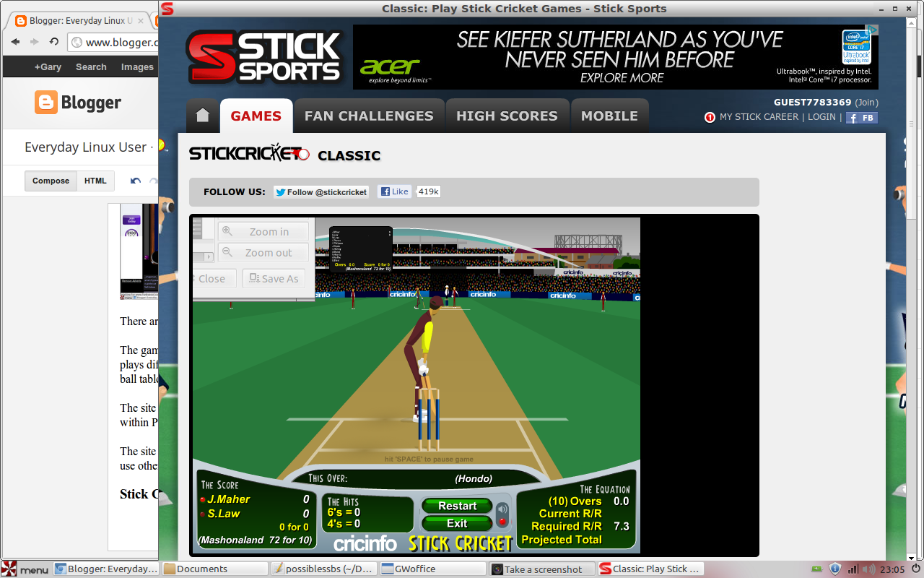This screenshot has height=578, width=924.
Task: Click Chromium reload icon in Blogger window
Action: (x=54, y=42)
